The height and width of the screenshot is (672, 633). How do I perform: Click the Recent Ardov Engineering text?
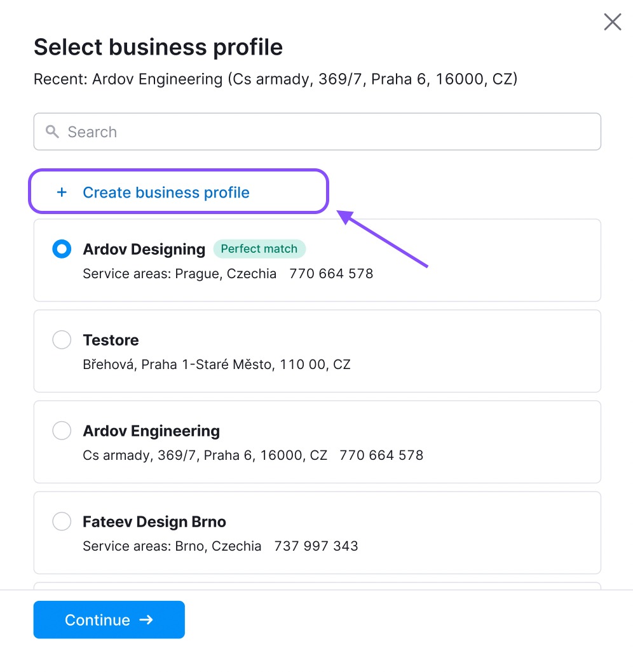pos(275,79)
